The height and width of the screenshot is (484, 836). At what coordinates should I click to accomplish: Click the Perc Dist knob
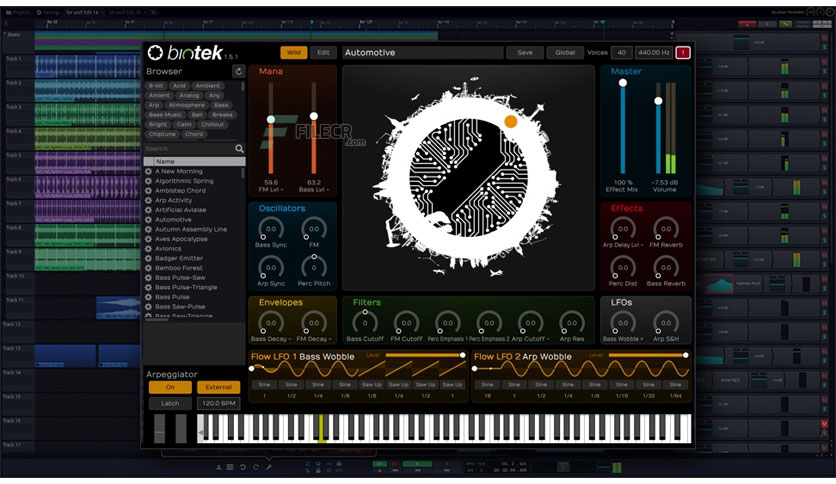pos(623,267)
